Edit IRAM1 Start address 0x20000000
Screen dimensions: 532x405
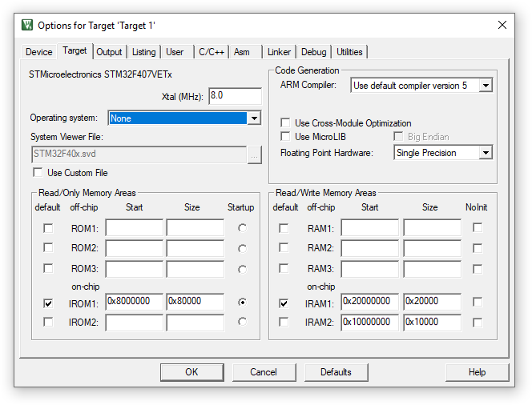[x=370, y=302]
